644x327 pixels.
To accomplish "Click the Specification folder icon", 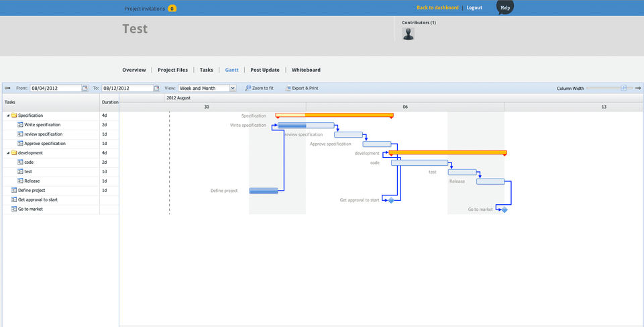I will click(14, 115).
